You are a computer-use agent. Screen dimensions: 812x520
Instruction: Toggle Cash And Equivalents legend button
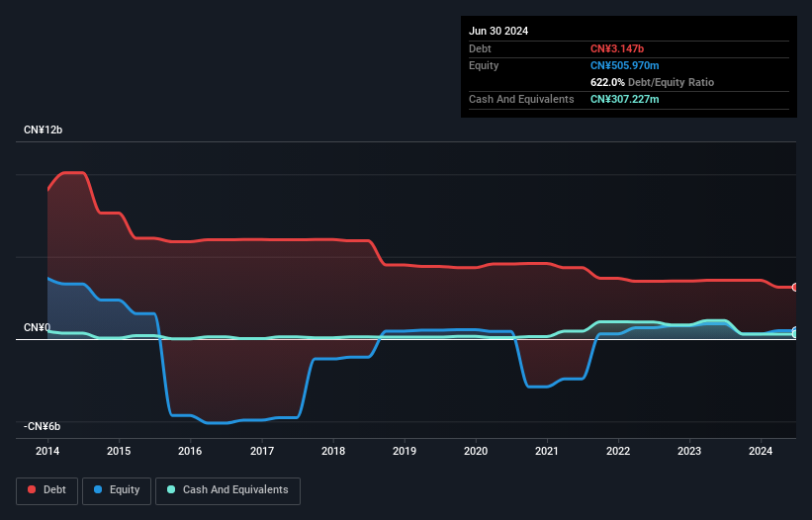pyautogui.click(x=227, y=490)
